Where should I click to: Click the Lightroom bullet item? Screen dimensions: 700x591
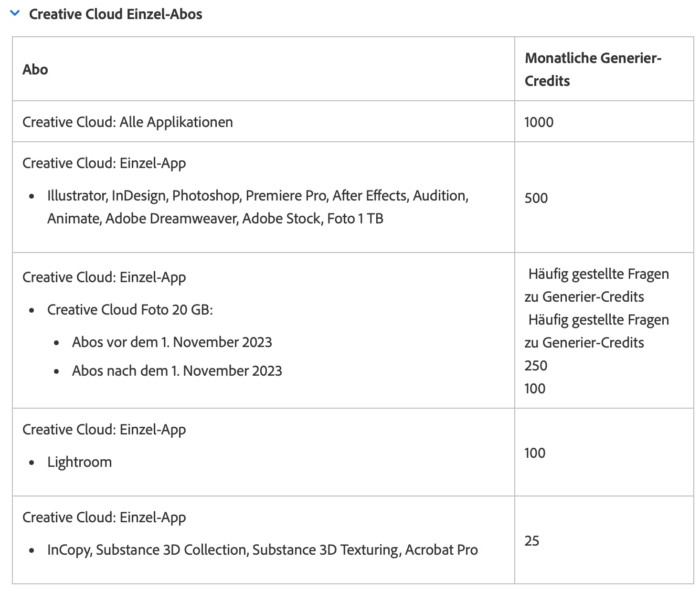click(79, 462)
